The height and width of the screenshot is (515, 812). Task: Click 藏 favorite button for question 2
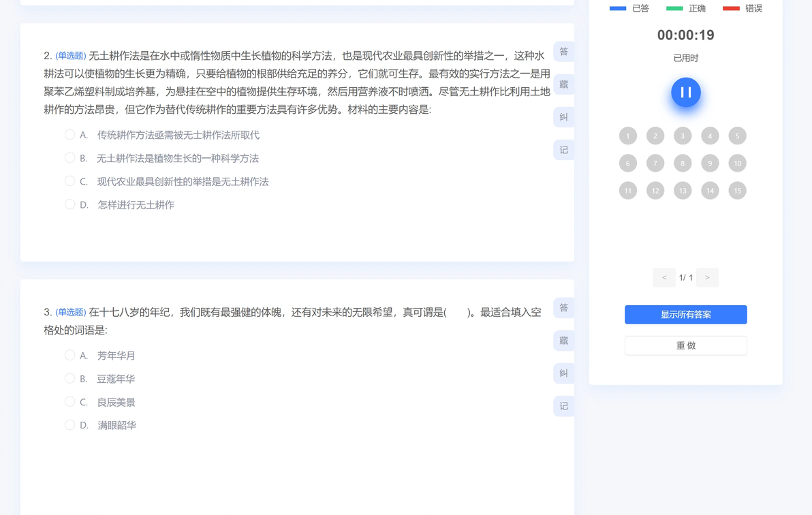point(564,84)
